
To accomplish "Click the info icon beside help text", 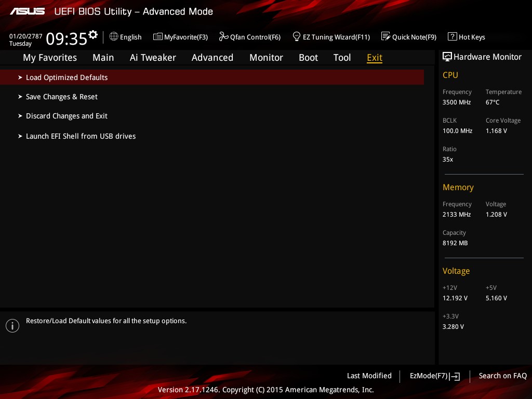I will pos(12,326).
